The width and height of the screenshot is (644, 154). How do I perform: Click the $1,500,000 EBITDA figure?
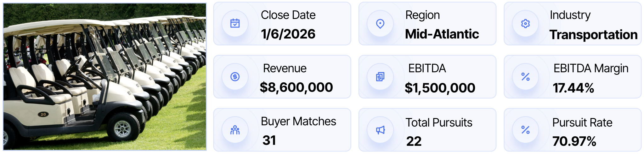coord(440,88)
